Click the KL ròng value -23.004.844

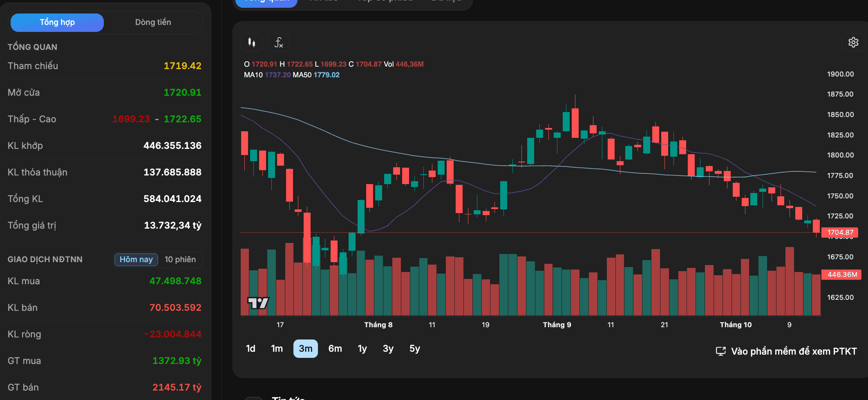click(173, 334)
